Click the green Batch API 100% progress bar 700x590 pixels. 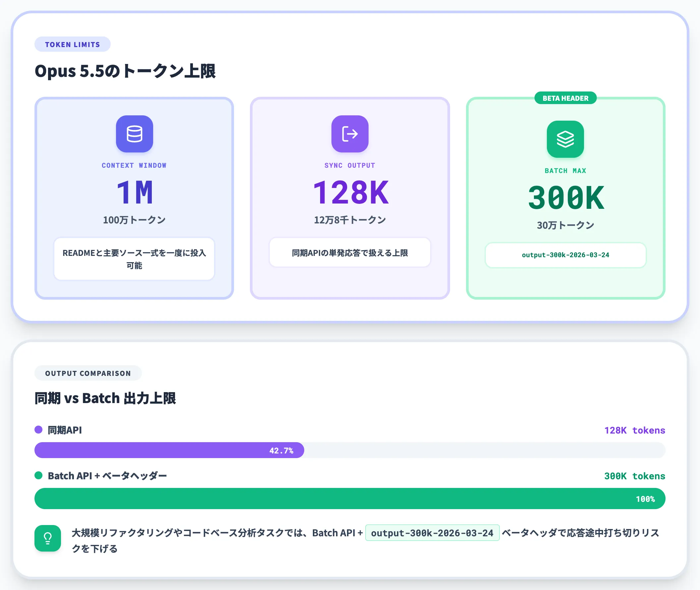350,499
